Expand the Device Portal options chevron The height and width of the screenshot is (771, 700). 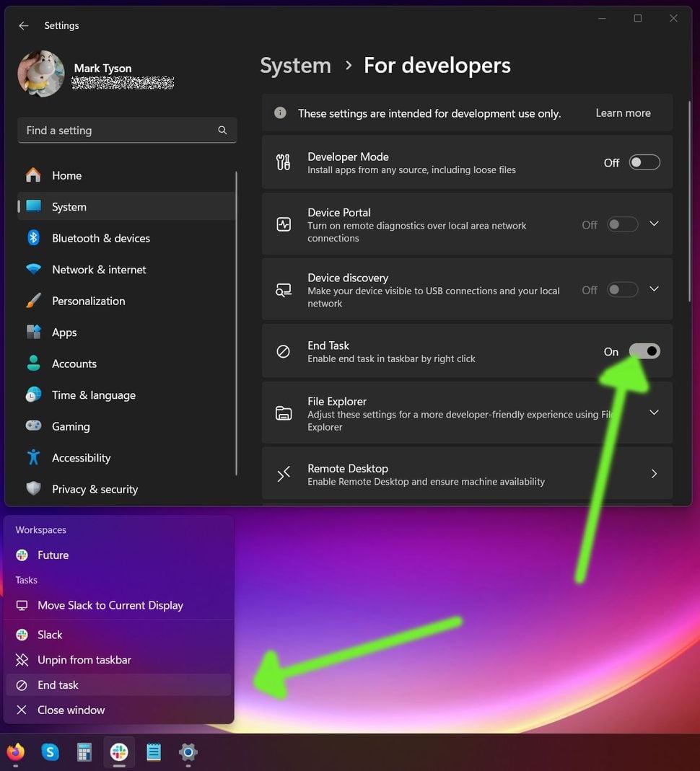(x=654, y=224)
